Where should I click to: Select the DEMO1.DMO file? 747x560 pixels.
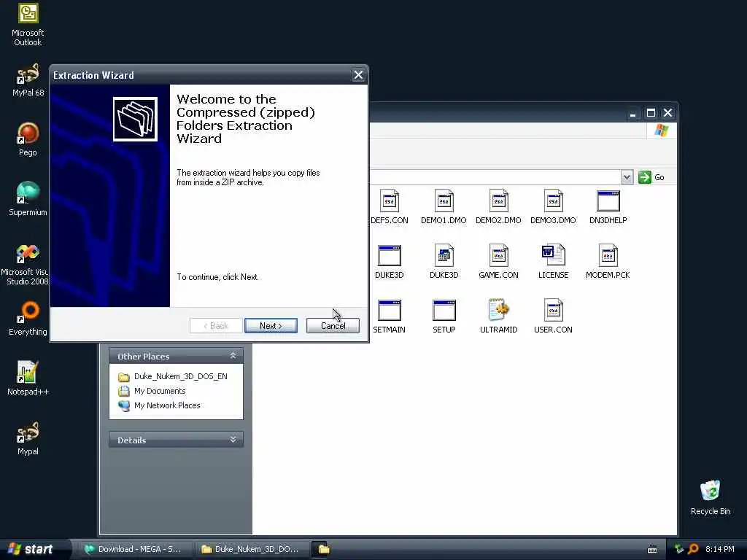[444, 207]
